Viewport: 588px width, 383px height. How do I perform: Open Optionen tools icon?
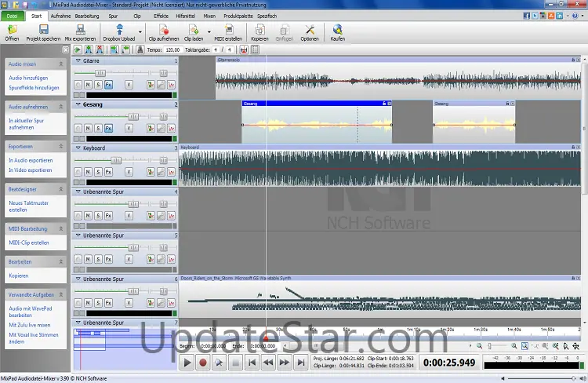(310, 32)
